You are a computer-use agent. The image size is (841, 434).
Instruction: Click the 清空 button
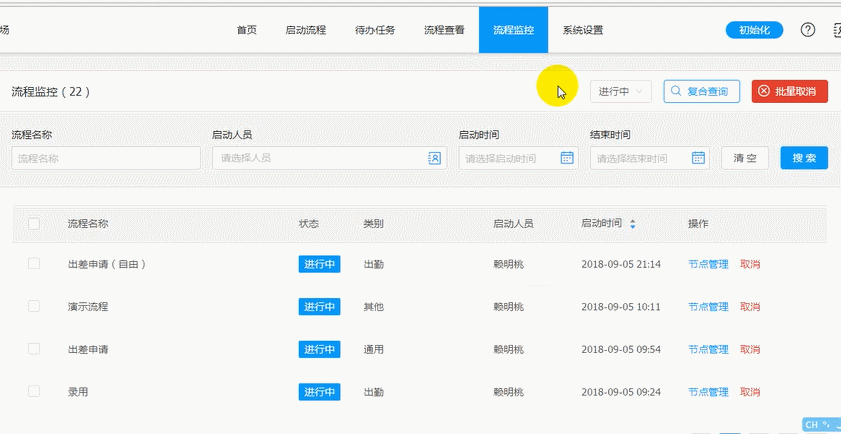tap(745, 158)
